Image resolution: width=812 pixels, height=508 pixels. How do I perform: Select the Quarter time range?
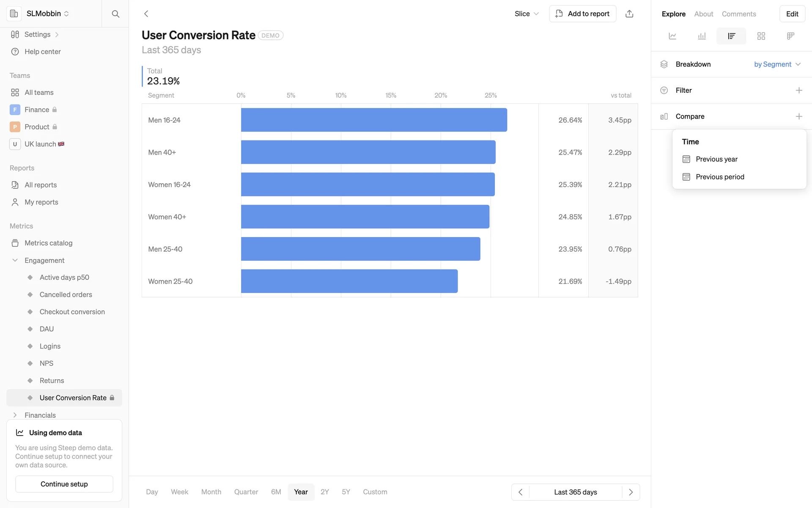pyautogui.click(x=246, y=492)
